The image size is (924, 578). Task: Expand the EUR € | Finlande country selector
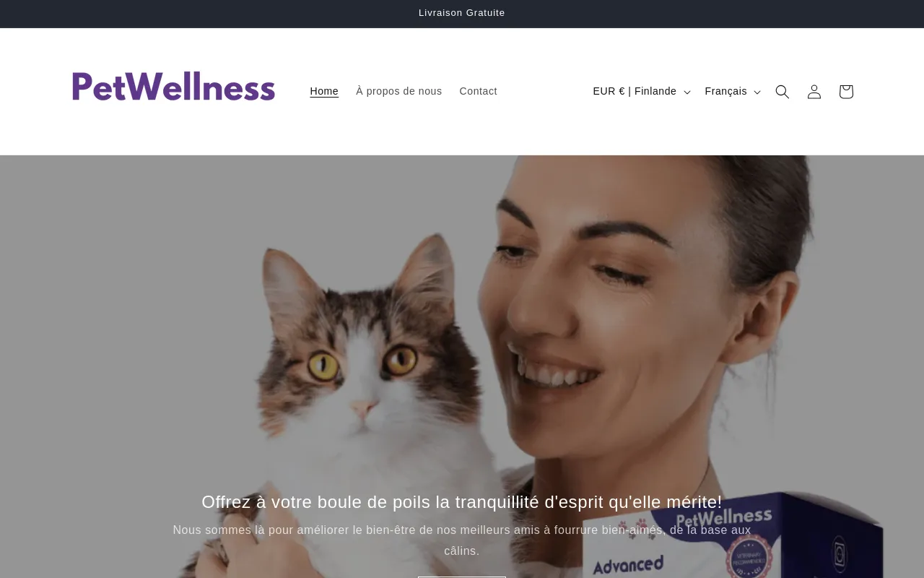coord(642,92)
